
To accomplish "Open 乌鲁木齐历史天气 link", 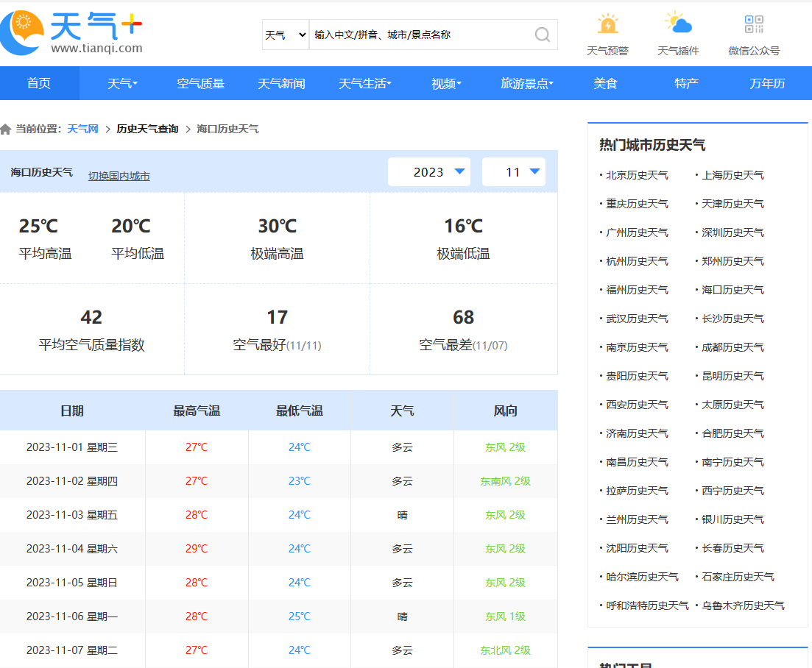I will point(743,605).
